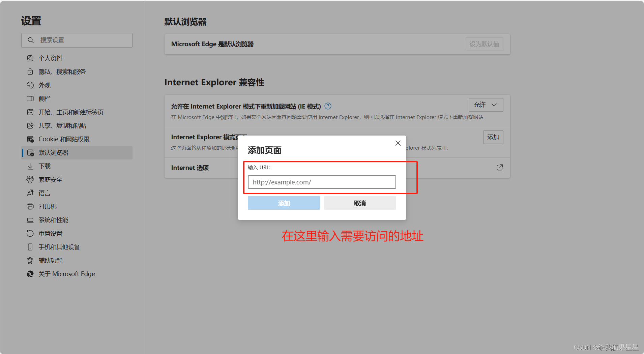Click the icon beside 开始、主页和新建标签页

pos(30,112)
